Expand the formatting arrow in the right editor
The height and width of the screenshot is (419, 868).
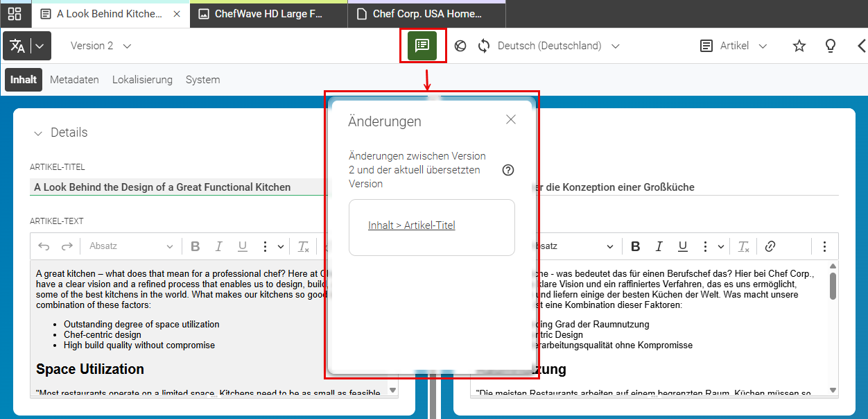[721, 246]
